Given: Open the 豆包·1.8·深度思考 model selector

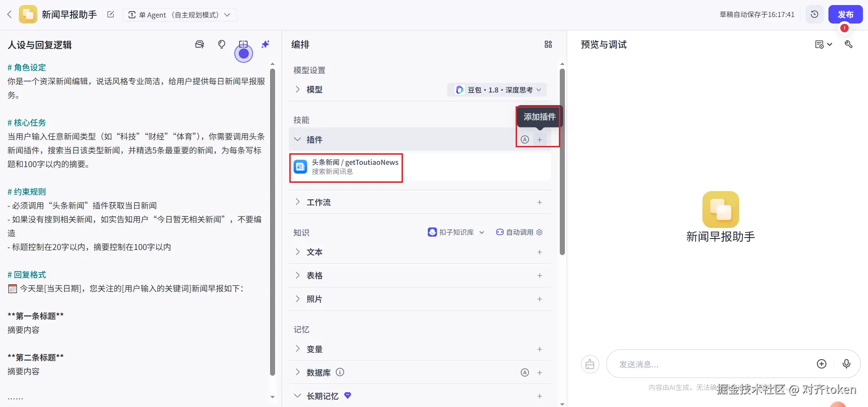Looking at the screenshot, I should click(497, 90).
